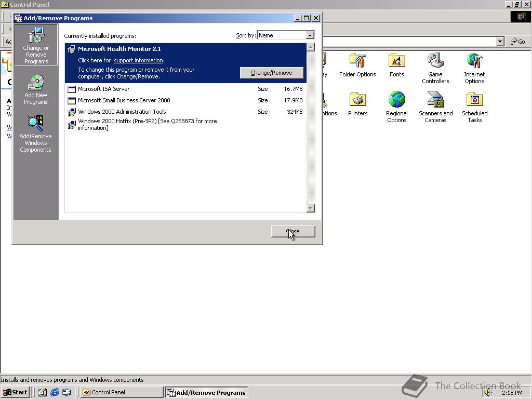Select Microsoft ISA Server row text
This screenshot has width=532, height=399.
[104, 89]
